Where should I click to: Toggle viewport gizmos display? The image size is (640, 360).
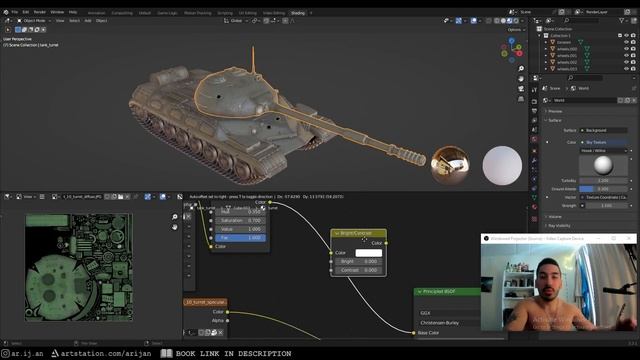click(458, 20)
